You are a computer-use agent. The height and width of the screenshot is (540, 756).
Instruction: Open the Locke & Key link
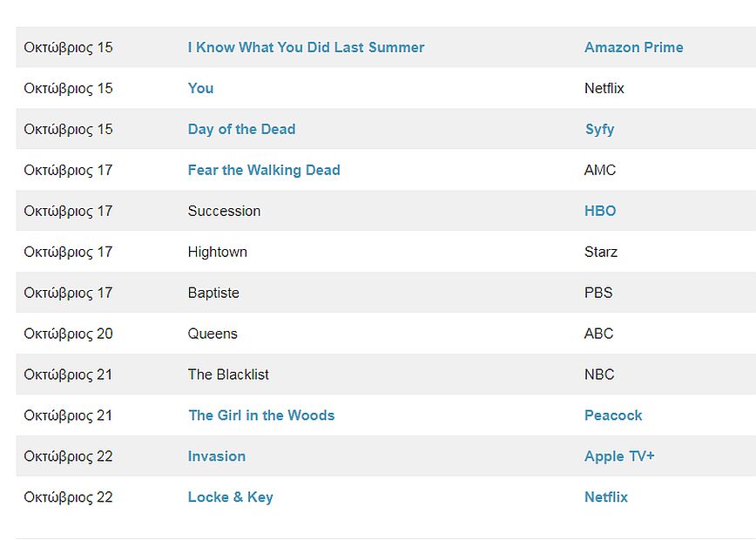(x=230, y=497)
